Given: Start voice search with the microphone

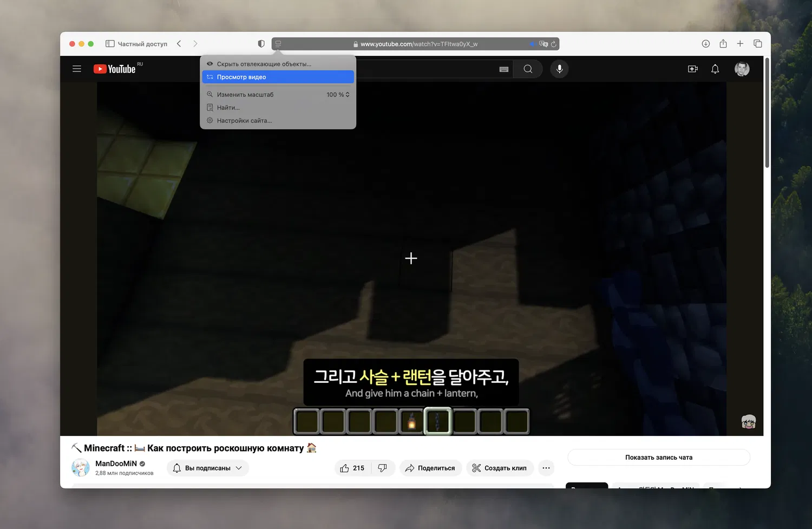Looking at the screenshot, I should coord(560,69).
